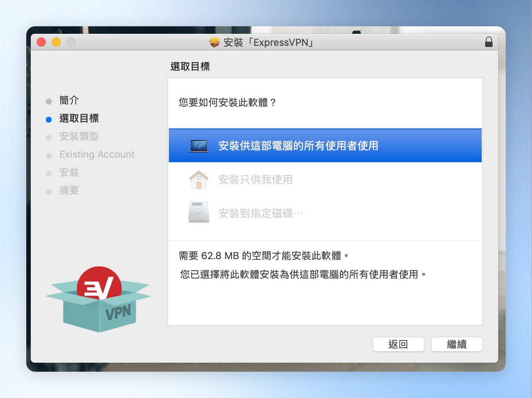Click the house icon for install only for me
Viewport: 532px width, 398px height.
click(x=199, y=180)
